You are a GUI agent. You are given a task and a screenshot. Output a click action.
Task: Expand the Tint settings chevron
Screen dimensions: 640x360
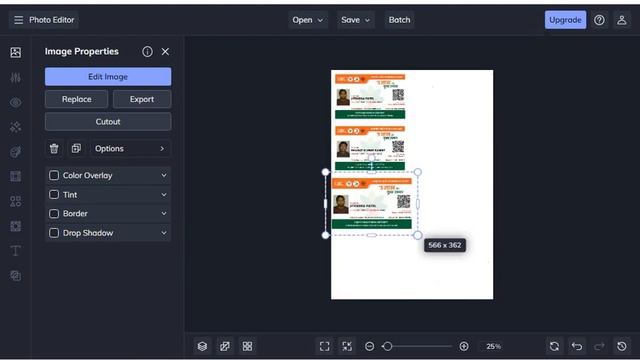click(x=164, y=195)
